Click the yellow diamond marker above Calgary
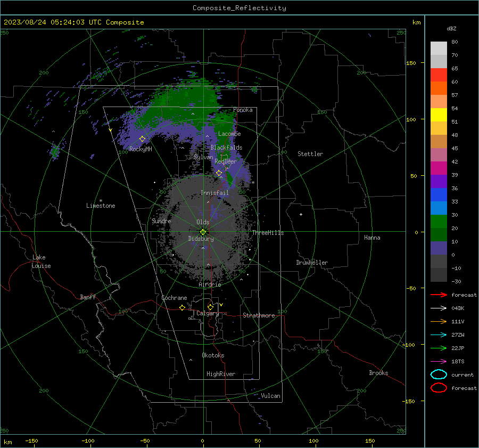 (x=210, y=307)
